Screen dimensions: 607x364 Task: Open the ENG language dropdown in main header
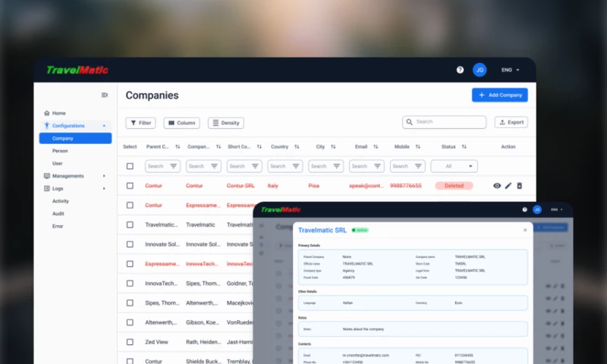(510, 70)
